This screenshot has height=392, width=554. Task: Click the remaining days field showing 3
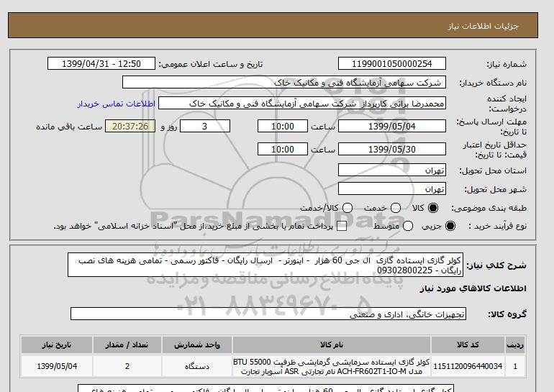click(205, 126)
